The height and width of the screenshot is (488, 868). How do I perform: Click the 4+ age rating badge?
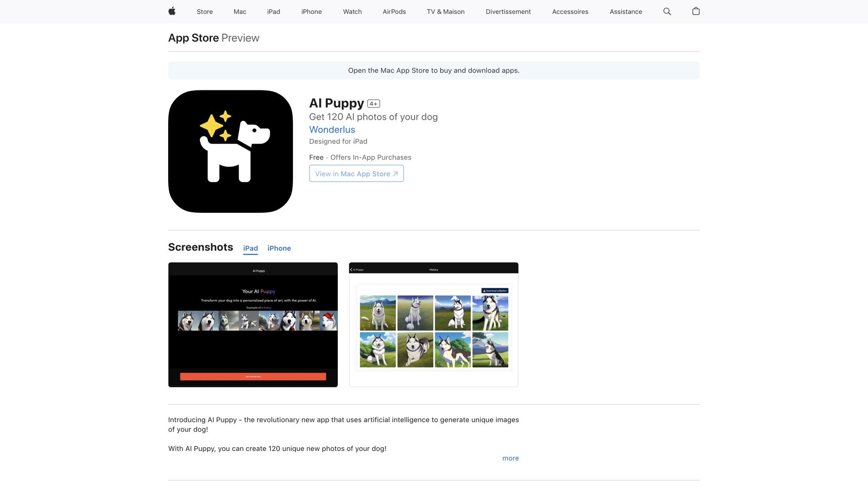click(373, 103)
